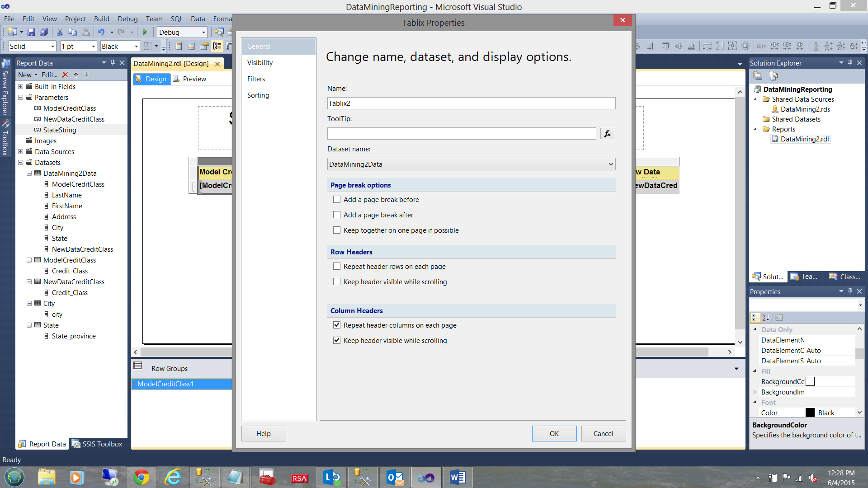Click the ToolTip expression fx button
Image resolution: width=868 pixels, height=488 pixels.
click(607, 134)
